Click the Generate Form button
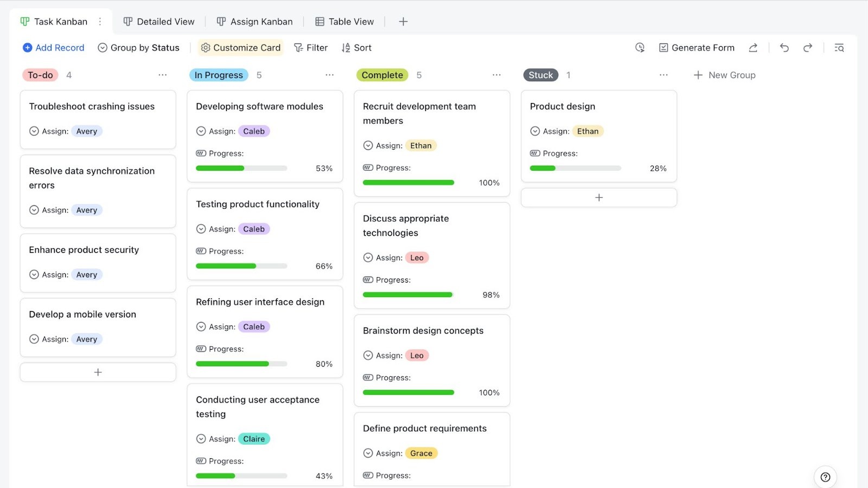The width and height of the screenshot is (868, 488). pyautogui.click(x=697, y=48)
